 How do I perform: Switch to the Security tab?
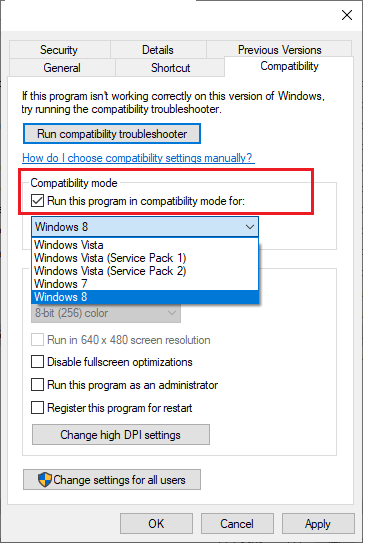59,50
